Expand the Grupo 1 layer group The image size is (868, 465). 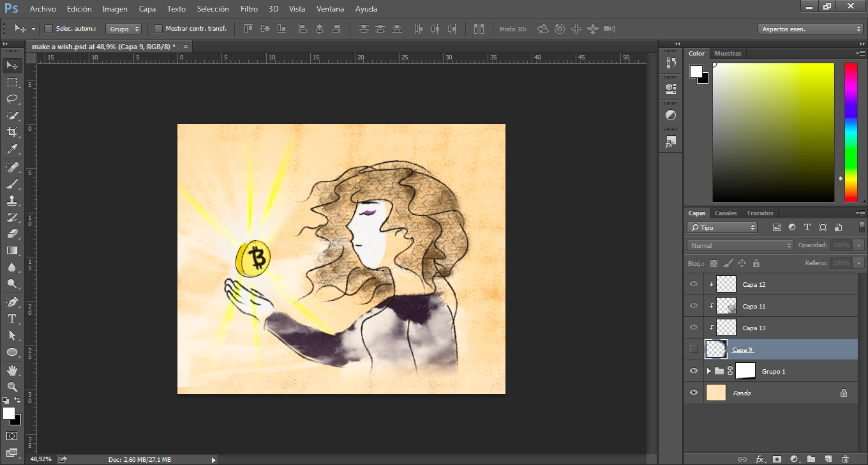(708, 371)
